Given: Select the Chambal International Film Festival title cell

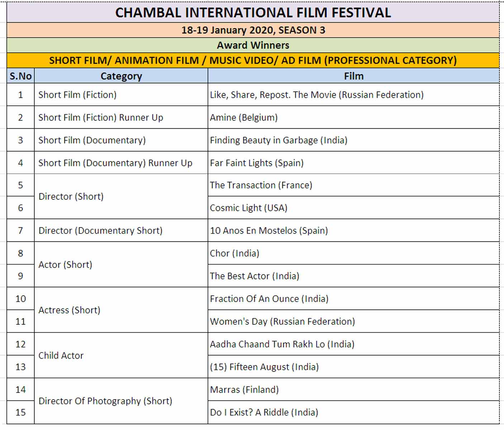Looking at the screenshot, I should (x=253, y=12).
